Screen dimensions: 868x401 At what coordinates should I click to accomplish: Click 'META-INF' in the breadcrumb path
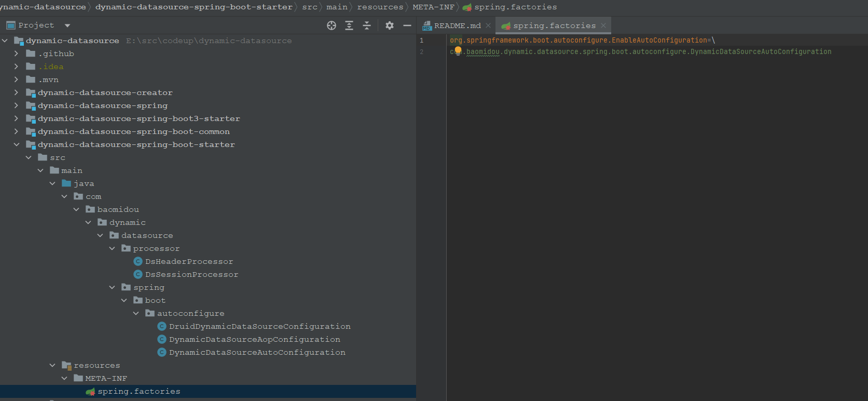[433, 7]
